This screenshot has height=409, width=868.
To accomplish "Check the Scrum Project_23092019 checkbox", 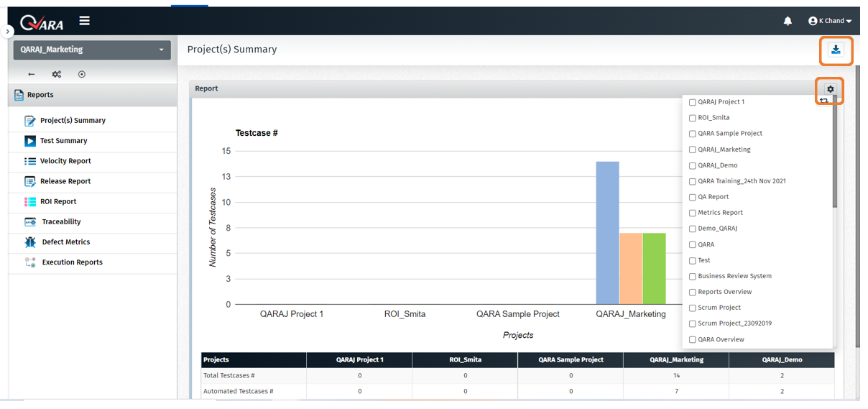I will [x=692, y=323].
